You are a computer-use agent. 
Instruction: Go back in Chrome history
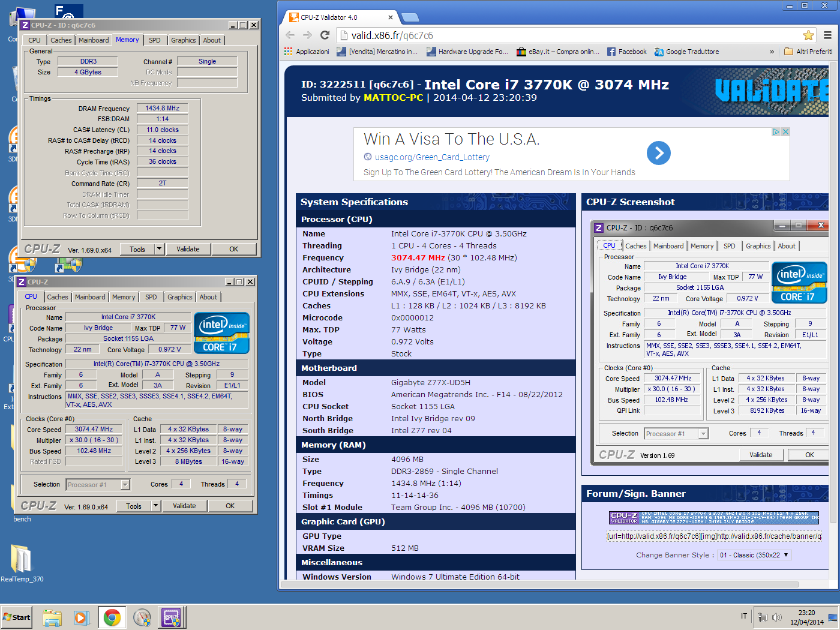point(290,35)
